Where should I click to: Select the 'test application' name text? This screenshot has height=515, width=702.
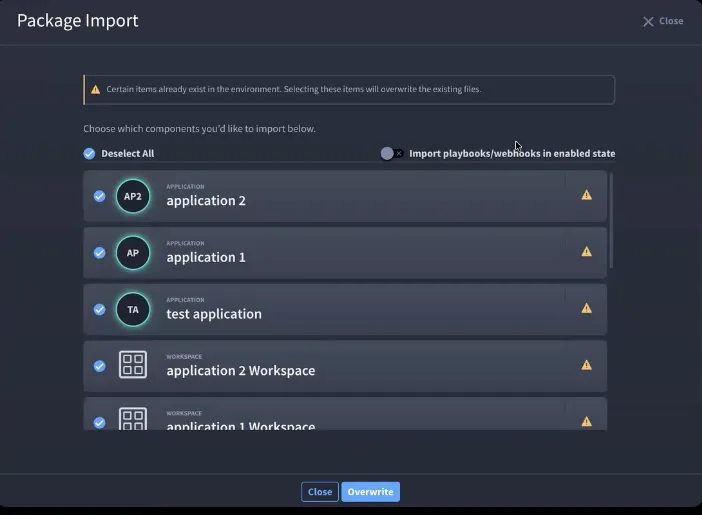coord(214,314)
